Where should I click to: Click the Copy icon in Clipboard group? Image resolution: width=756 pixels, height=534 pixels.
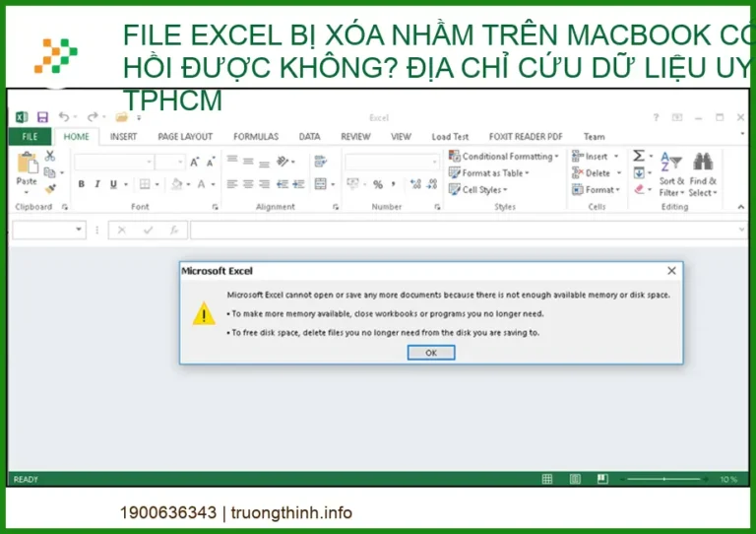tap(49, 172)
